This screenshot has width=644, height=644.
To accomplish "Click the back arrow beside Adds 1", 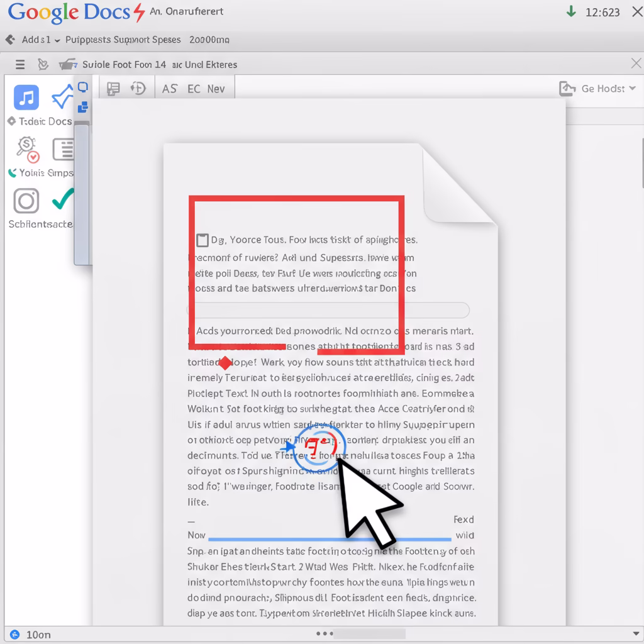I will tap(10, 40).
